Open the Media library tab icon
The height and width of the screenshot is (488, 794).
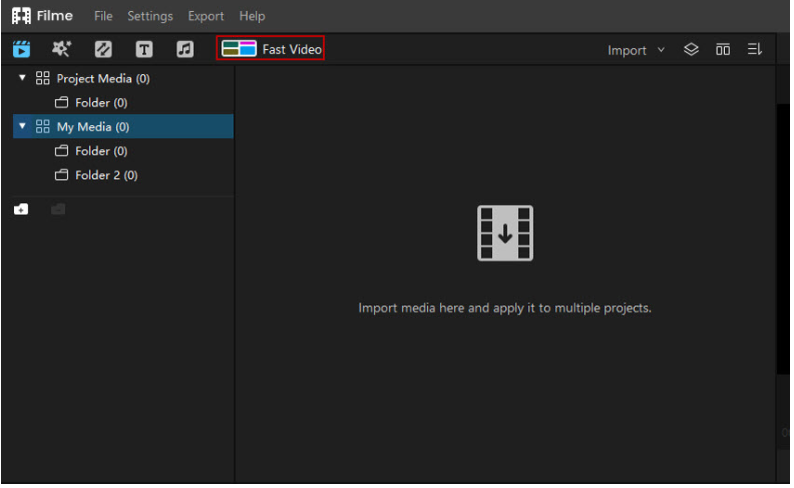pos(21,49)
